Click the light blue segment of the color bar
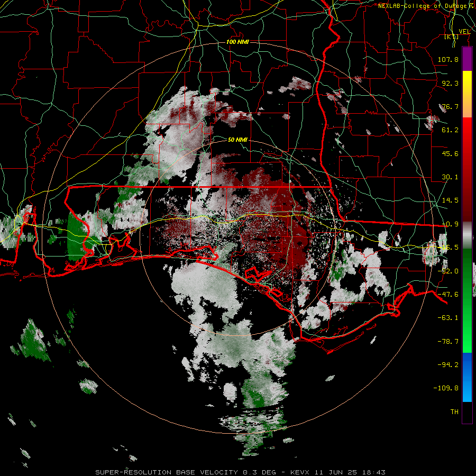The height and width of the screenshot is (476, 476). tap(467, 377)
